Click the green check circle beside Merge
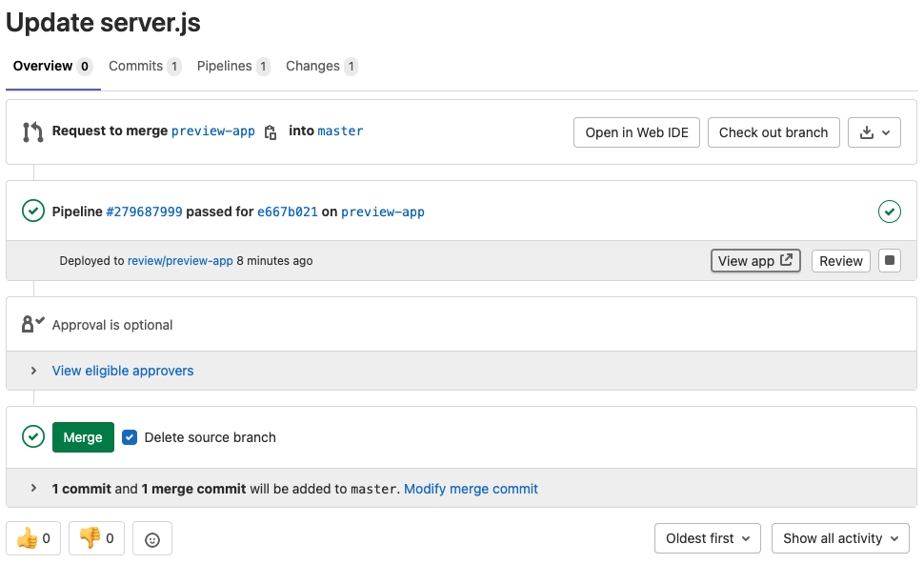Viewport: 924px width, 564px height. coord(33,437)
